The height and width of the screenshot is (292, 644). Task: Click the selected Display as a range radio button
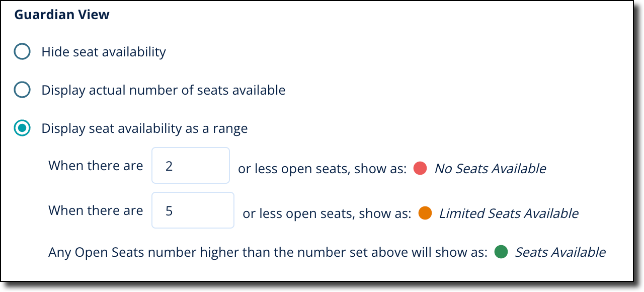[x=22, y=128]
